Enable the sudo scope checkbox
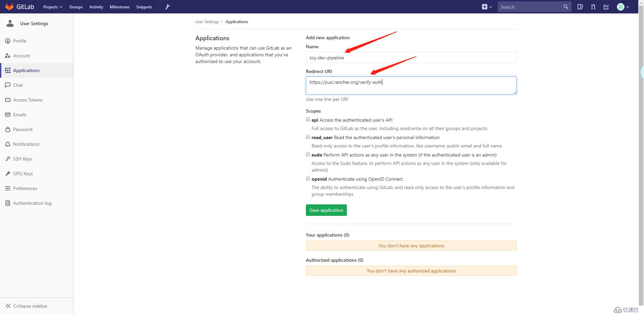 click(x=308, y=154)
